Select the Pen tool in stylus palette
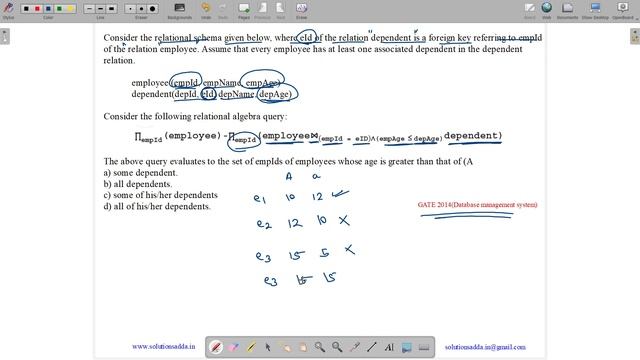 (x=216, y=347)
